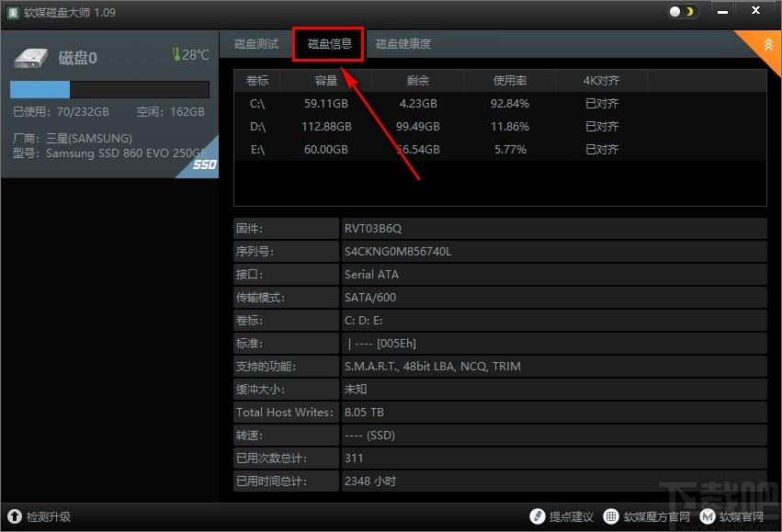Click the 提点建议 pencil icon
782x532 pixels.
pos(538,516)
